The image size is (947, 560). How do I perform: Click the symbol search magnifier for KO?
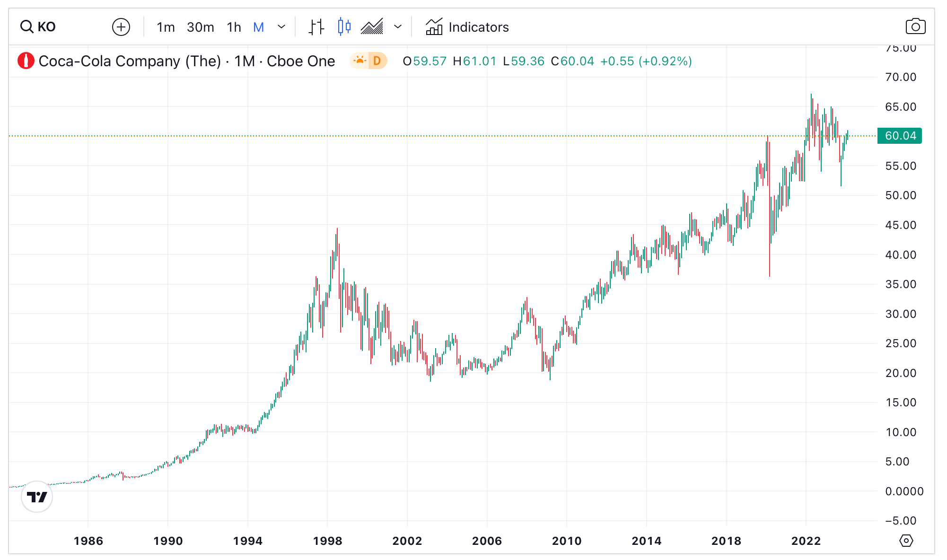pos(26,26)
